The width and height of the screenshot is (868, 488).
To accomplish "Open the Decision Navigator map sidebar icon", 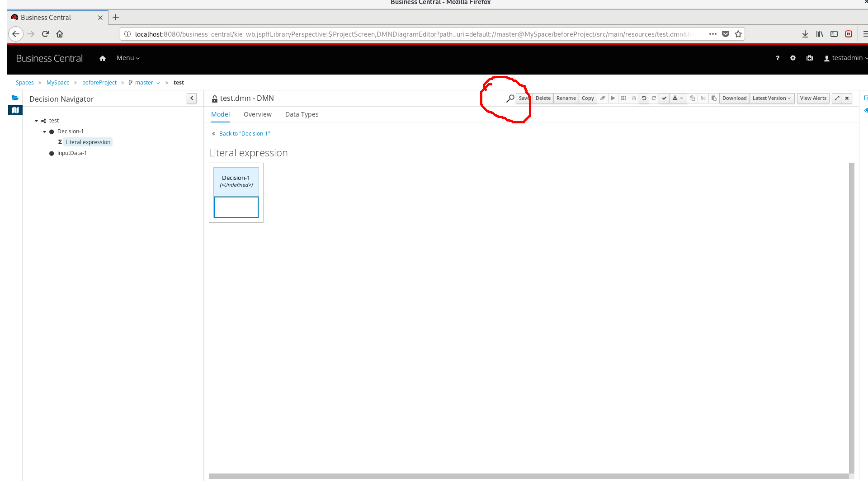I will pyautogui.click(x=15, y=110).
